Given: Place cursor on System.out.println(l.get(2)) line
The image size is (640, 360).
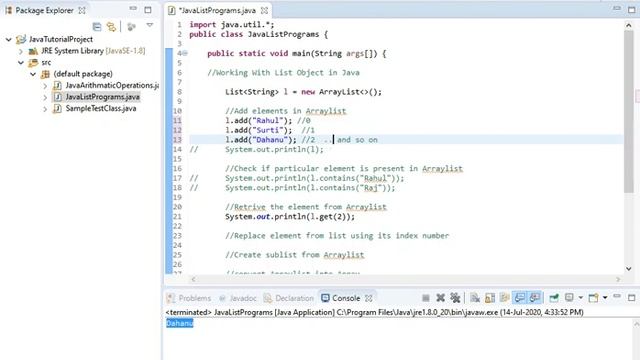Looking at the screenshot, I should click(x=290, y=217).
